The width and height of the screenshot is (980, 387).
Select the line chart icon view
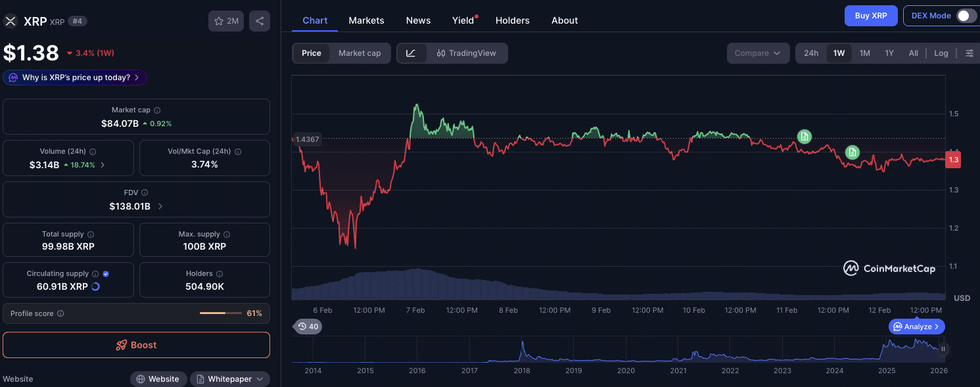coord(411,53)
